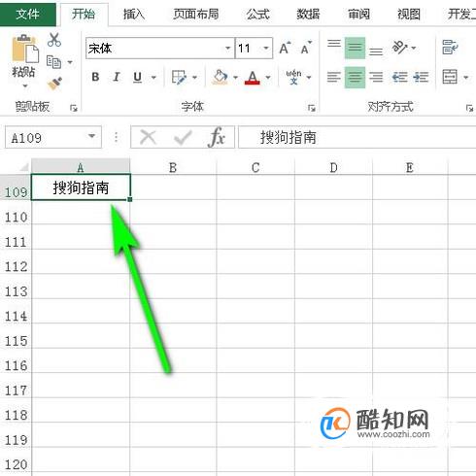Click the wrap text icon
Viewport: 476px width, 476px height.
(x=450, y=48)
